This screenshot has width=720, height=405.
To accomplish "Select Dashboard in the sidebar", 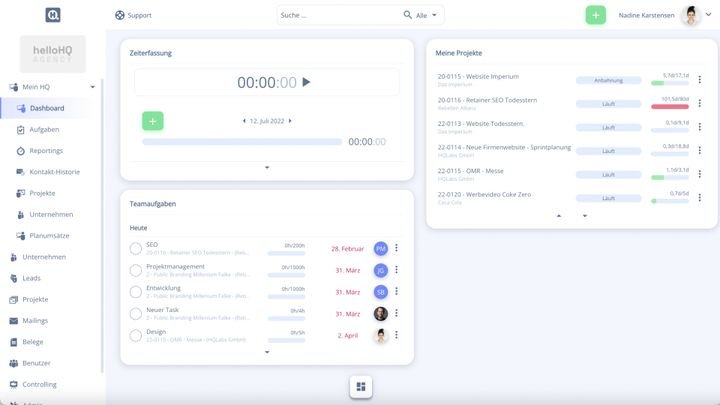I will (x=47, y=108).
